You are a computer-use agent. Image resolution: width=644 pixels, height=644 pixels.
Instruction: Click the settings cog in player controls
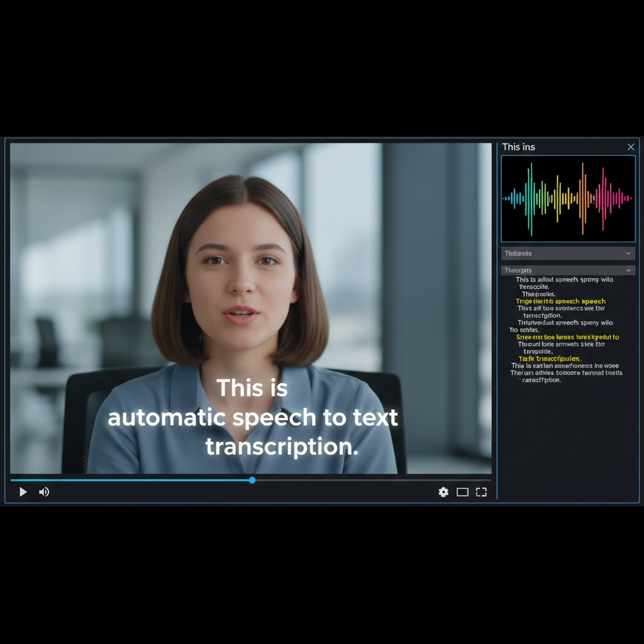point(443,492)
